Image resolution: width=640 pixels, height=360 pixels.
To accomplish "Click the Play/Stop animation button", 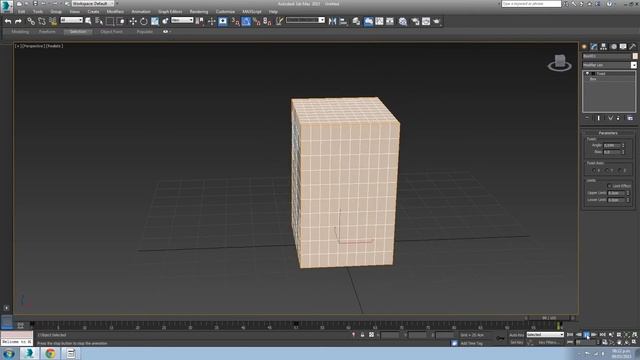I will pyautogui.click(x=587, y=335).
